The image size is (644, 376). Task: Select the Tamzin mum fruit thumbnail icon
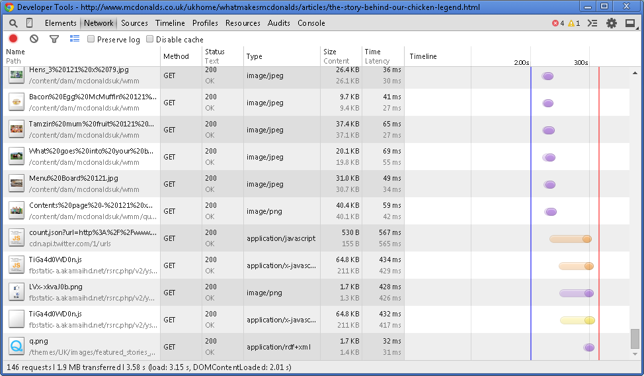pyautogui.click(x=16, y=129)
